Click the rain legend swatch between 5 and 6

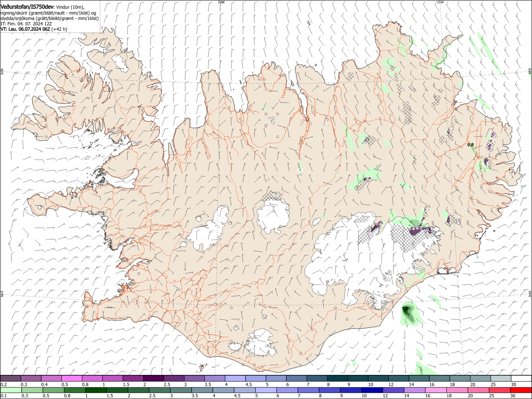266,390
